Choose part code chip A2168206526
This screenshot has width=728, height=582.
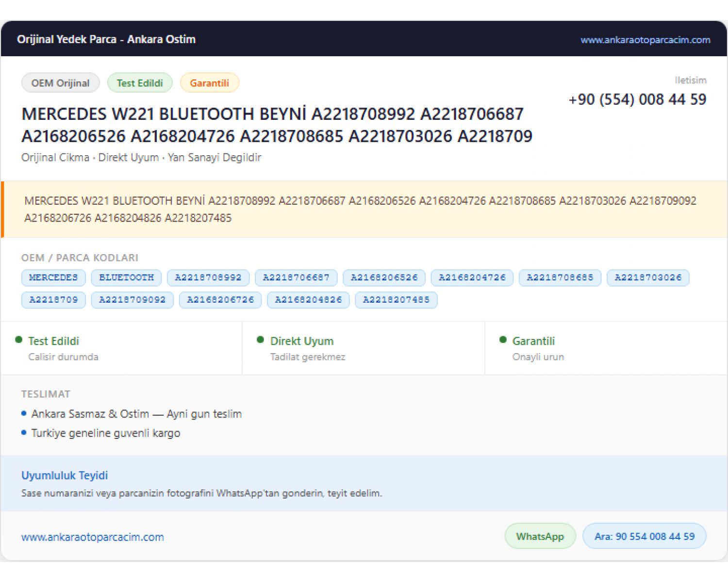click(x=384, y=278)
